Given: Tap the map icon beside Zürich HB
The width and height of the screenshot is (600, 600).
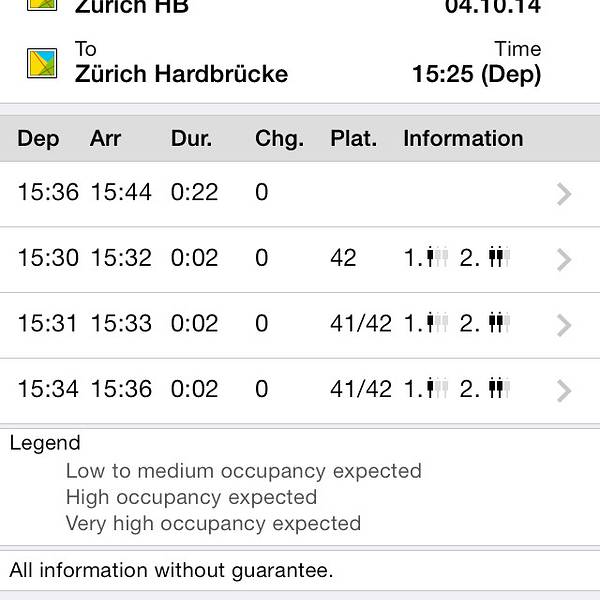Looking at the screenshot, I should tap(42, 3).
